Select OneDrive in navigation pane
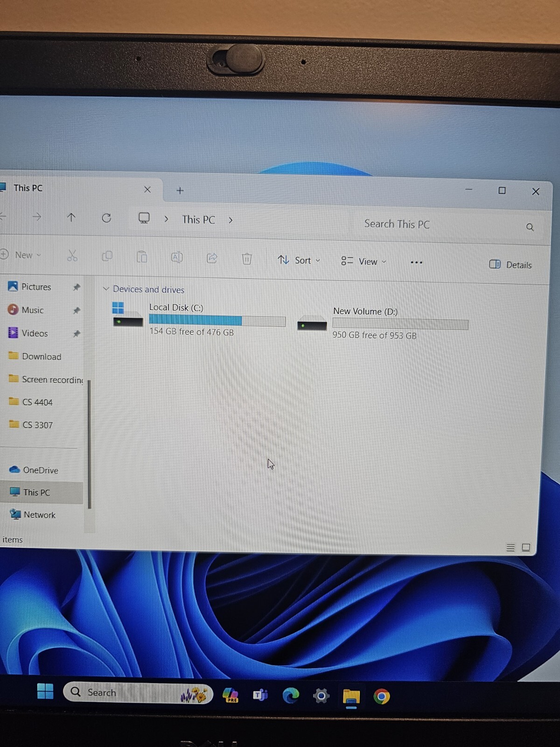 pos(41,470)
